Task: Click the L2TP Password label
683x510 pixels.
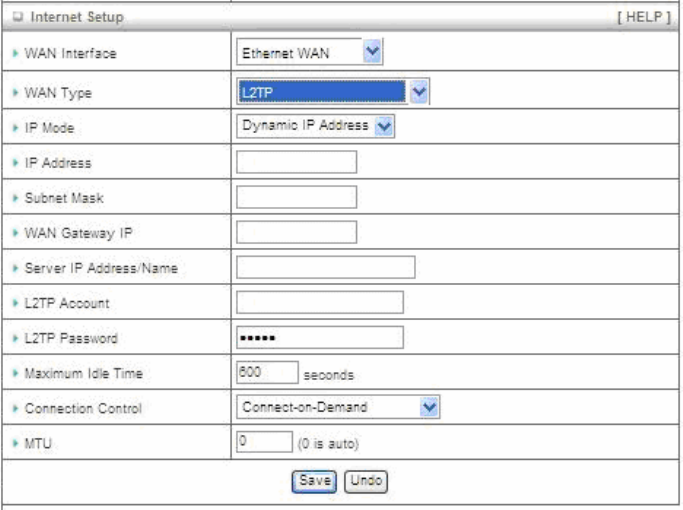Action: (x=71, y=338)
